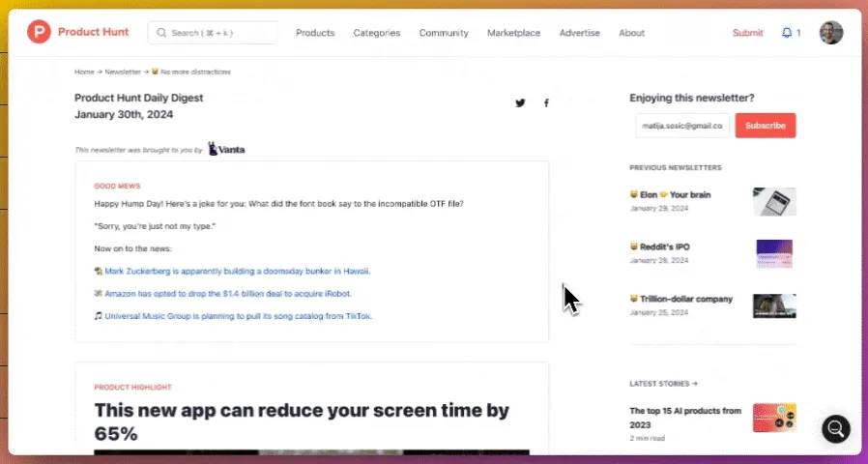Share newsletter on Facebook

coord(546,103)
